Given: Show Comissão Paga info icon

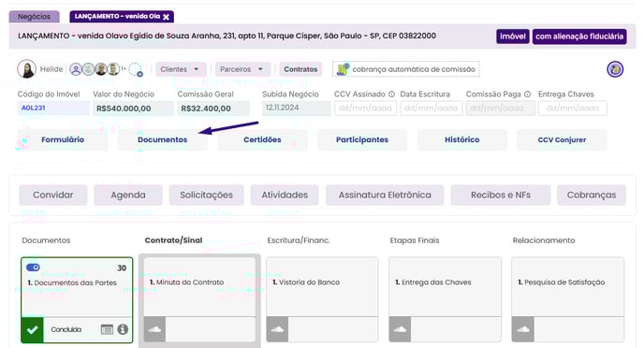Looking at the screenshot, I should 527,94.
